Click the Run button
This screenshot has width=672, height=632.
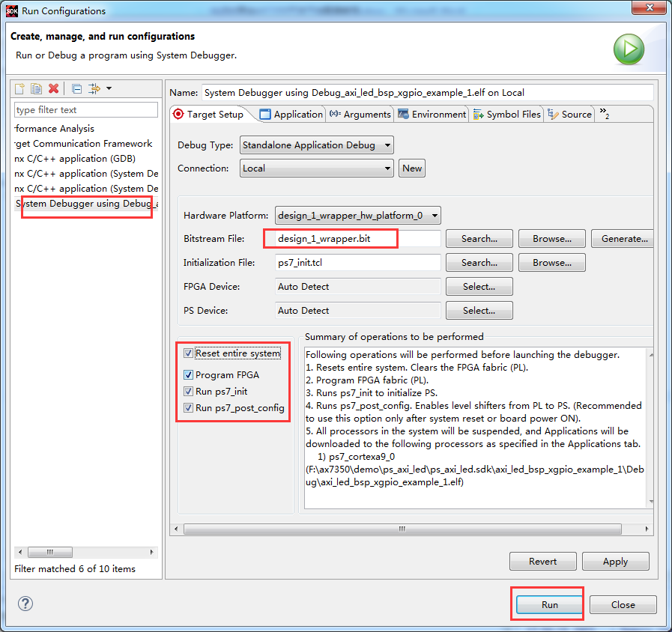point(549,604)
